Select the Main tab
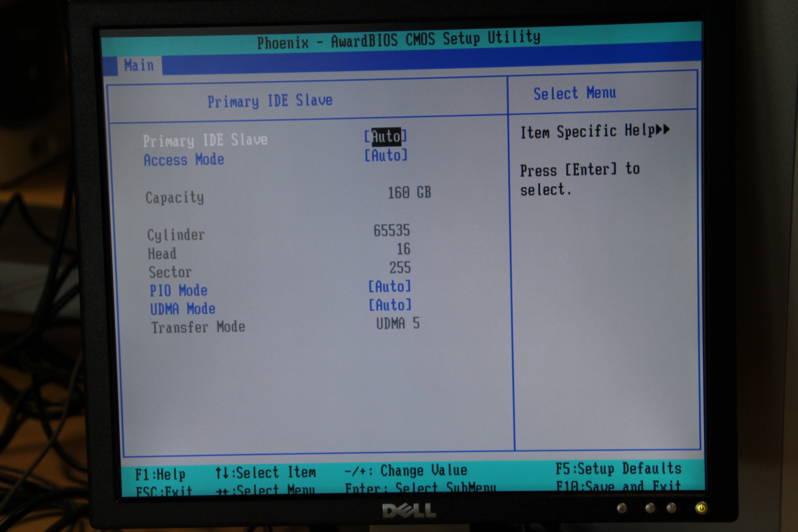This screenshot has width=798, height=532. (139, 65)
